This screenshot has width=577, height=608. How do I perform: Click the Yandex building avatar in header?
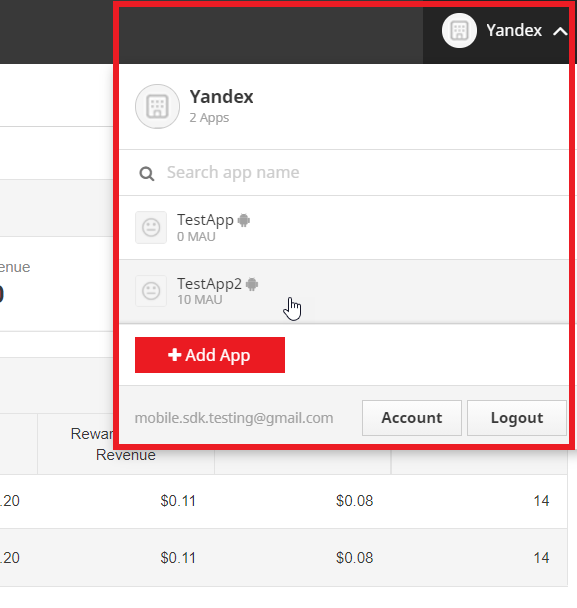point(459,30)
